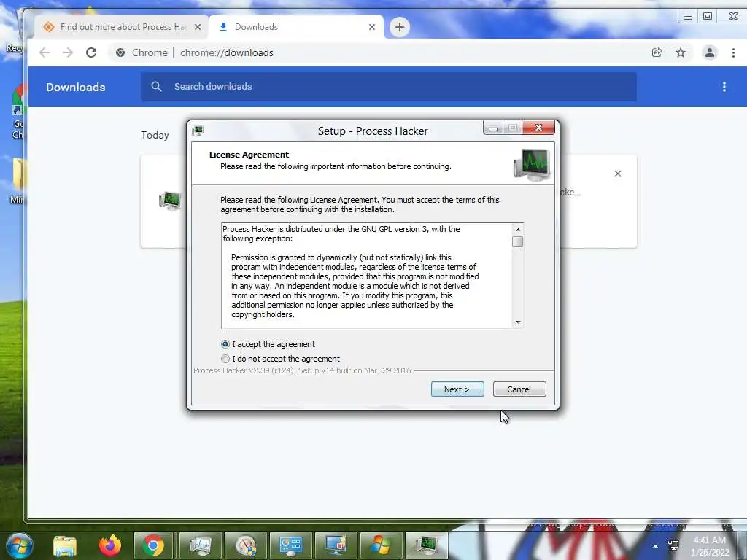The image size is (747, 560).
Task: Open the Chrome three-dot menu
Action: coord(733,52)
